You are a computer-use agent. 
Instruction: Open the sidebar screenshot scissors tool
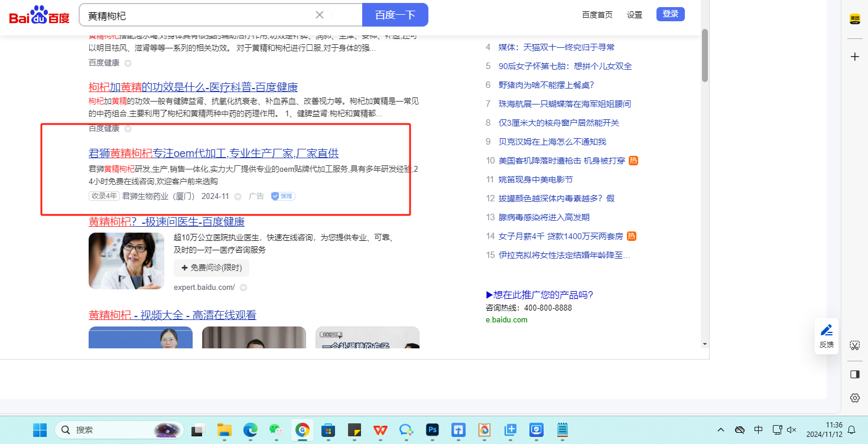point(854,345)
